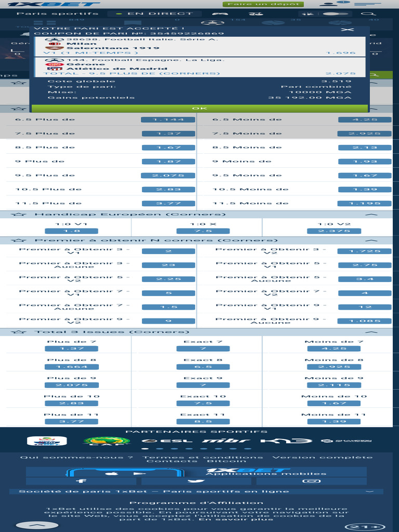
Task: Favorite the Handicap Européen (Corners) market star
Action: [18, 215]
